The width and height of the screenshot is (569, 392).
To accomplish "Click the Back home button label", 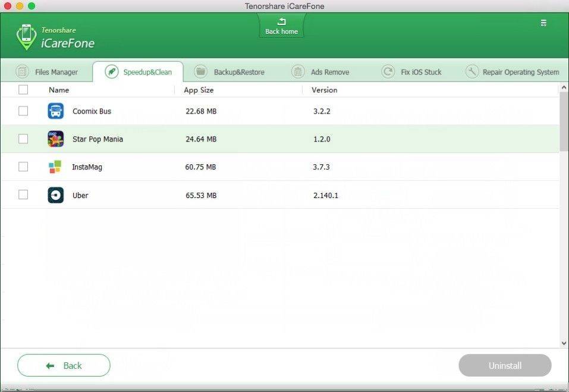I will point(282,32).
